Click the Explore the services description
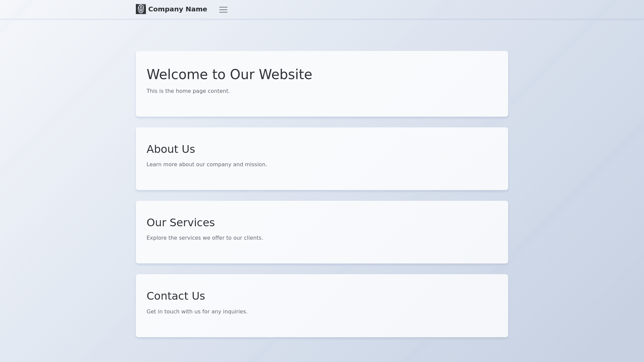Viewport: 644px width, 362px height. [x=205, y=238]
